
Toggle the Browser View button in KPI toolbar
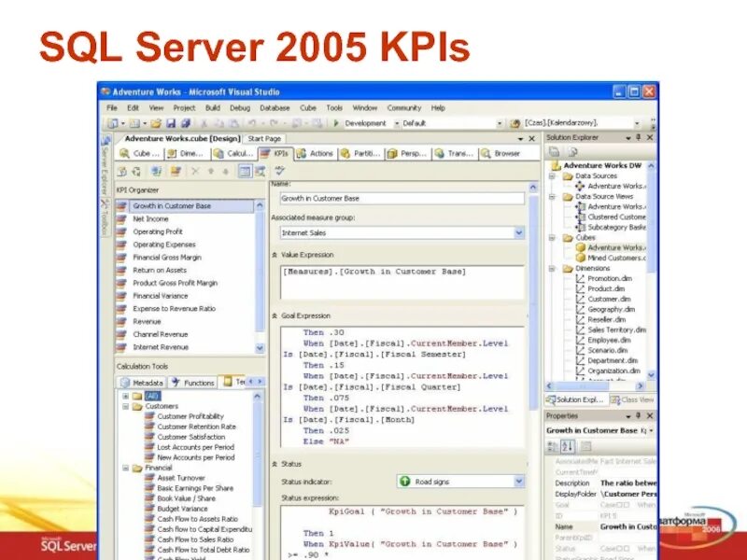tap(260, 171)
